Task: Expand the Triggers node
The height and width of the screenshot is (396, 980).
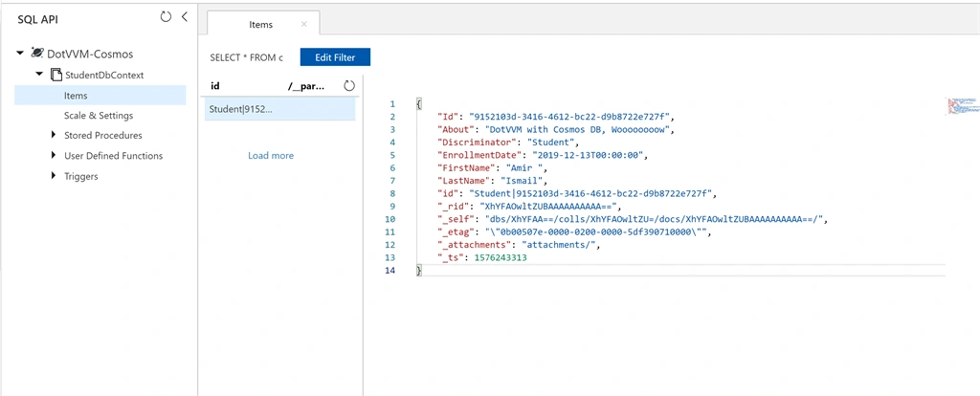Action: (x=54, y=176)
